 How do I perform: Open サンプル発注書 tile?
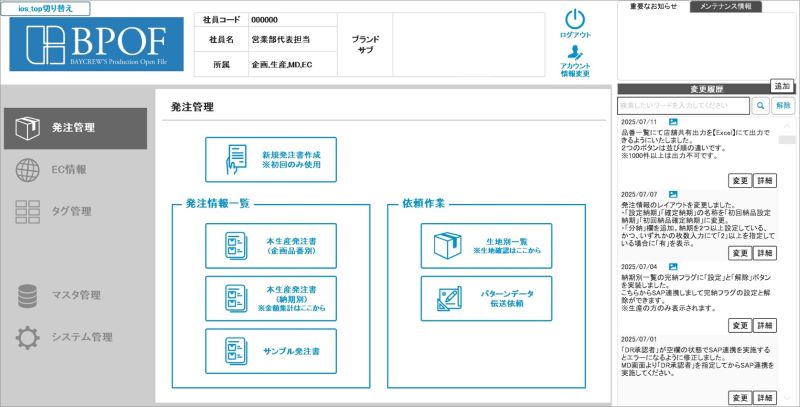pyautogui.click(x=271, y=351)
